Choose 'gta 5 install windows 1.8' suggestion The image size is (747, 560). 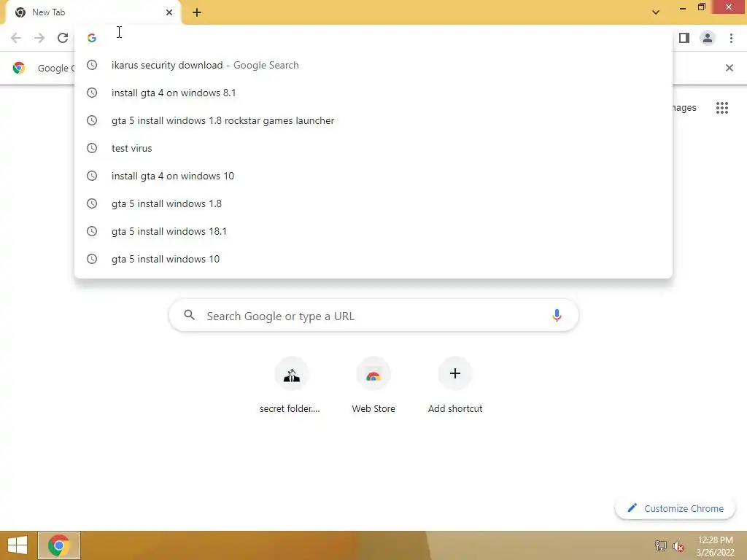click(373, 204)
